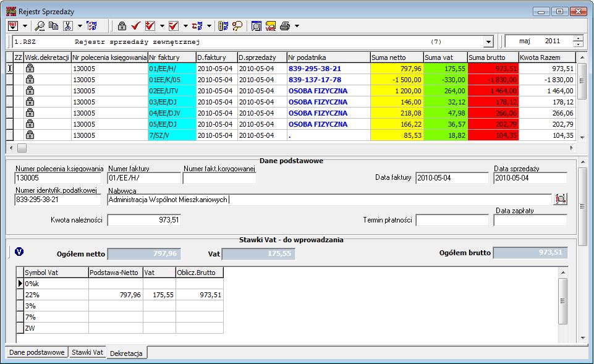Image resolution: width=594 pixels, height=364 pixels.
Task: Click the boxed red checkmark icon
Action: [x=174, y=26]
